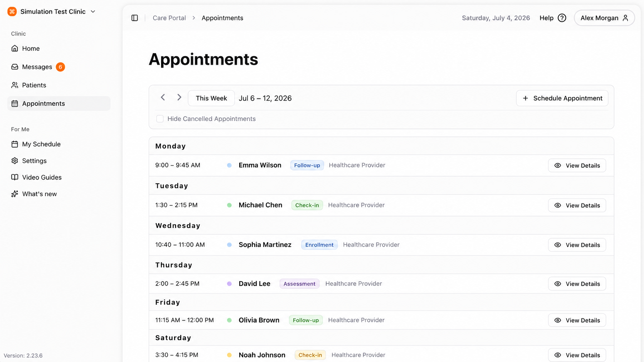
Task: Click the 9:00 – 9:45 AM time
Action: (x=178, y=165)
